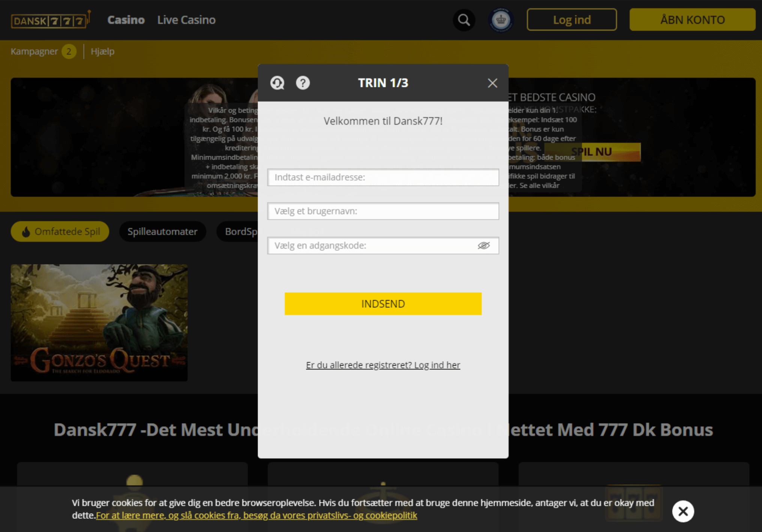Follow 'Er du allerede registreret? Log ind her'
The image size is (762, 532).
383,365
